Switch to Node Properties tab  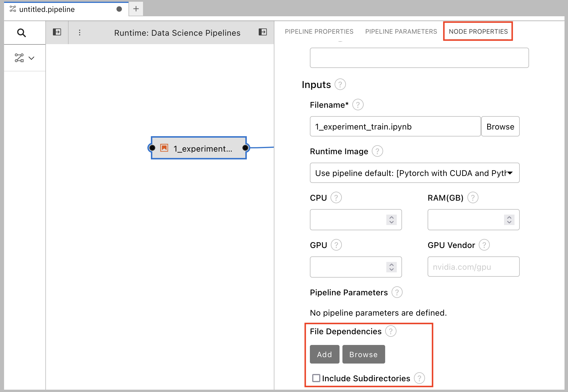click(478, 31)
